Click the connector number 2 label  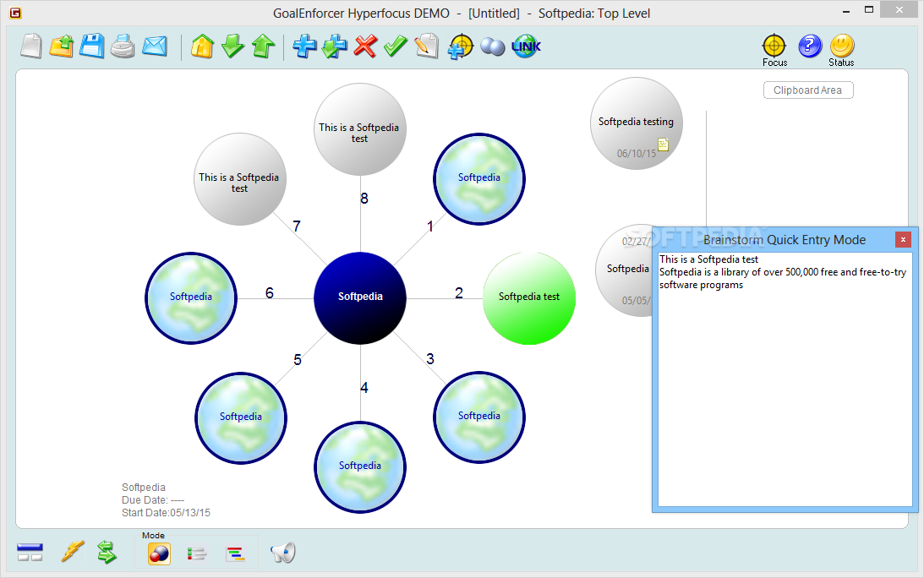point(459,293)
